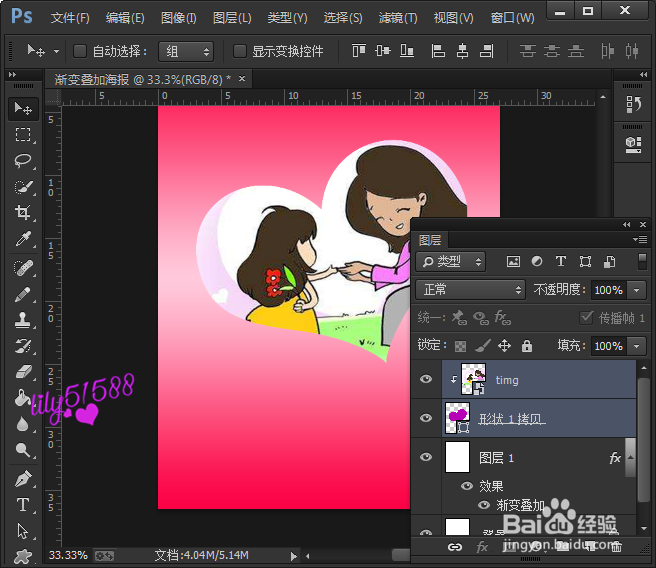Hide the timg layer
The width and height of the screenshot is (656, 568).
[426, 379]
